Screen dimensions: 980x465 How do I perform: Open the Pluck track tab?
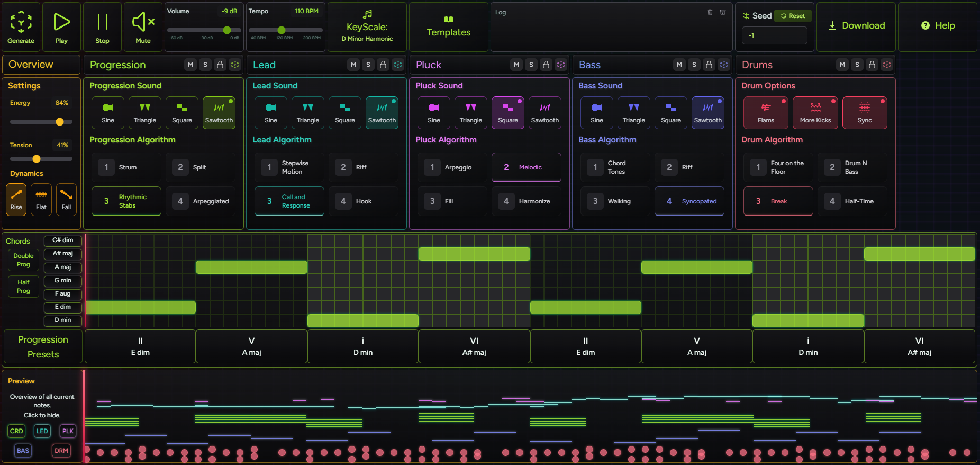coord(429,65)
